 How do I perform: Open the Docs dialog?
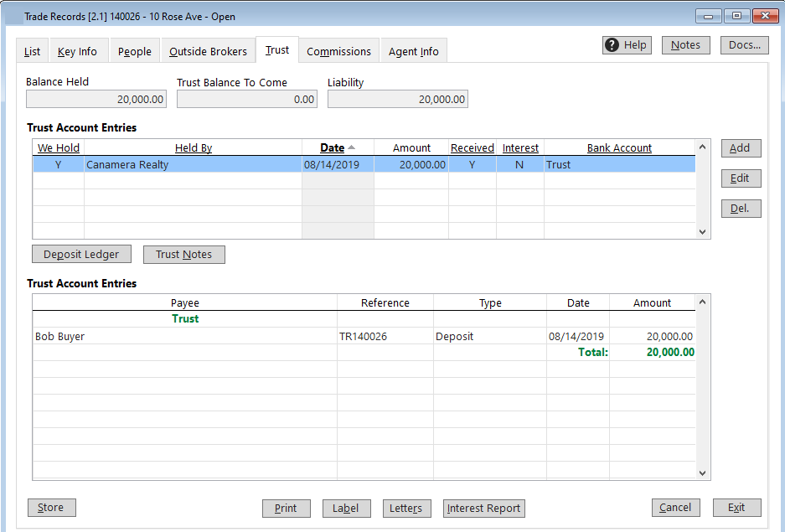point(744,44)
